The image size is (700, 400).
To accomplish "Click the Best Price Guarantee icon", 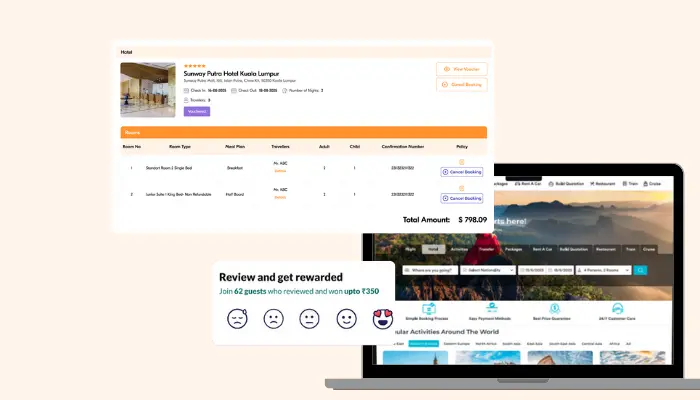I will [555, 308].
